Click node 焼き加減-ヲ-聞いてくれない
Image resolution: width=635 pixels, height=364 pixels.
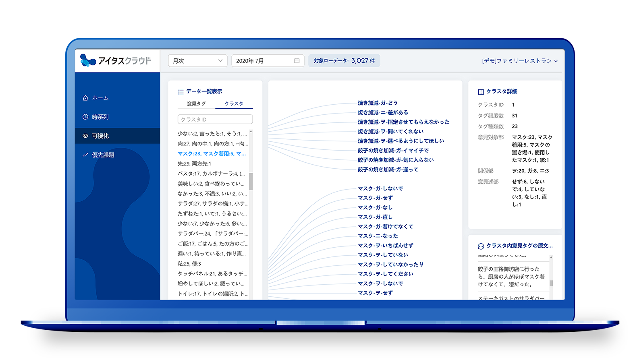click(x=390, y=132)
